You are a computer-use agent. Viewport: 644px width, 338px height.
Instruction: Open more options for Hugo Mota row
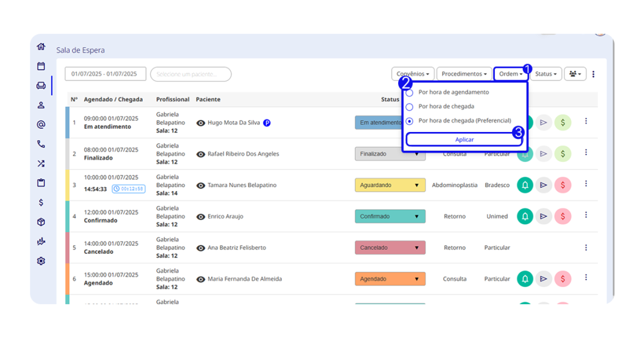point(586,121)
